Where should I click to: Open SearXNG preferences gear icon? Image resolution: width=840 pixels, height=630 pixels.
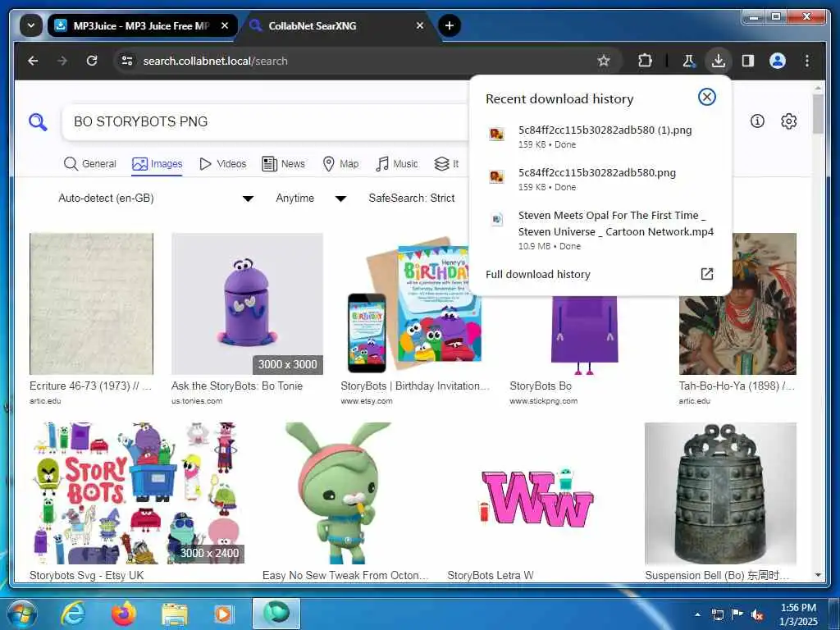[788, 121]
